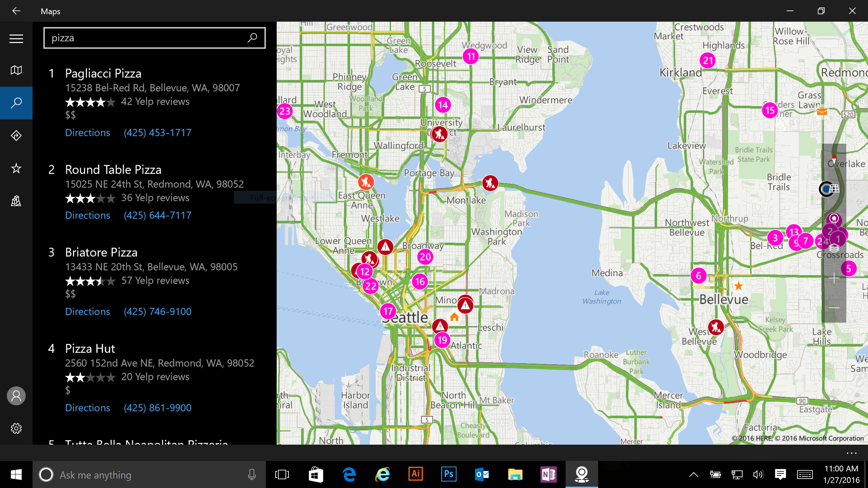Click Cortana Ask me anything box
Image resolution: width=868 pixels, height=488 pixels.
(x=149, y=474)
